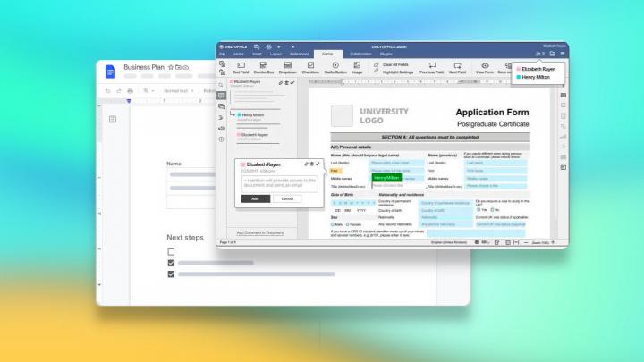Star the Business Plan document

(x=168, y=67)
